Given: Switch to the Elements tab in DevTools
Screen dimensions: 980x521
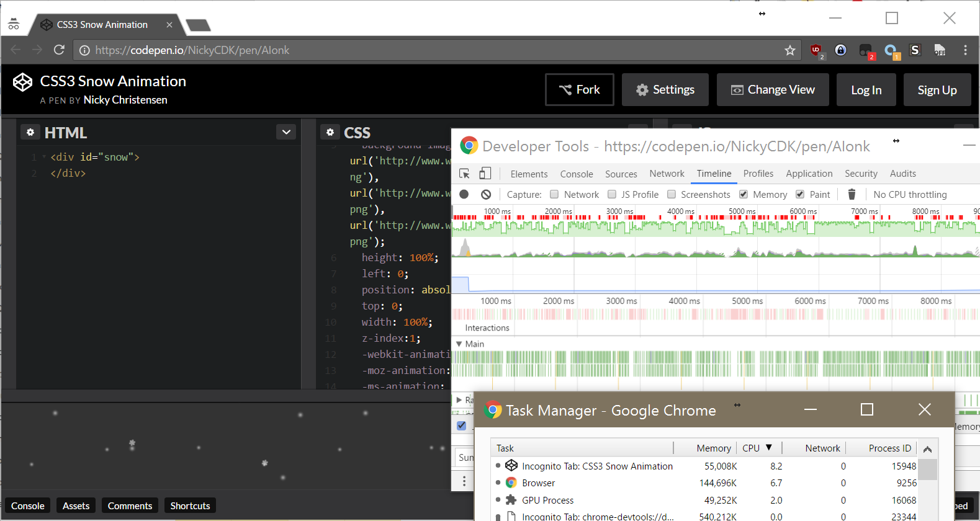Looking at the screenshot, I should [x=529, y=174].
